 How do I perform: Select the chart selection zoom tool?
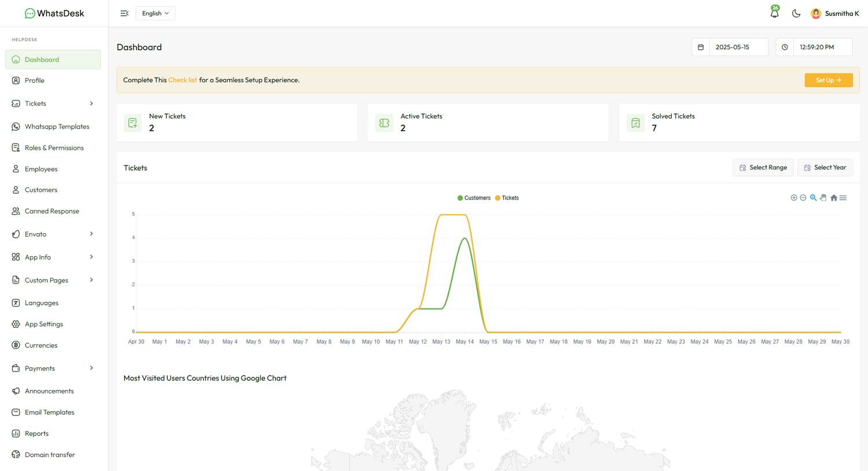[x=813, y=198]
